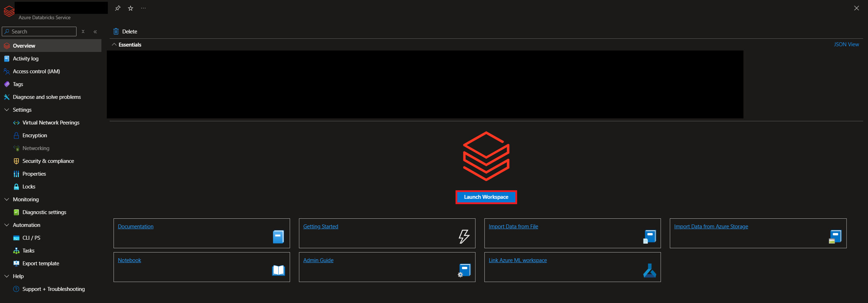The height and width of the screenshot is (303, 868).
Task: Click the Support question mark icon
Action: (x=16, y=289)
